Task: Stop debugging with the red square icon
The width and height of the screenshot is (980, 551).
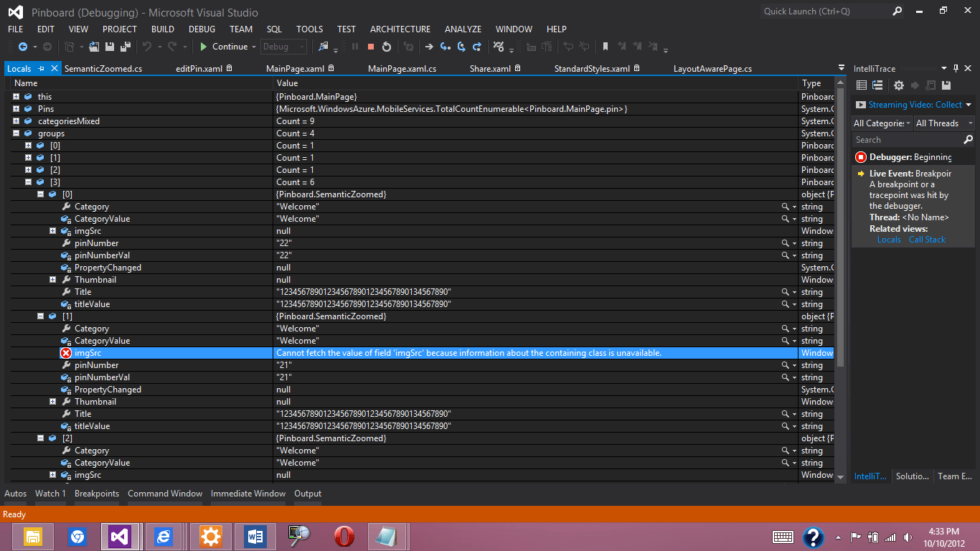Action: tap(371, 47)
